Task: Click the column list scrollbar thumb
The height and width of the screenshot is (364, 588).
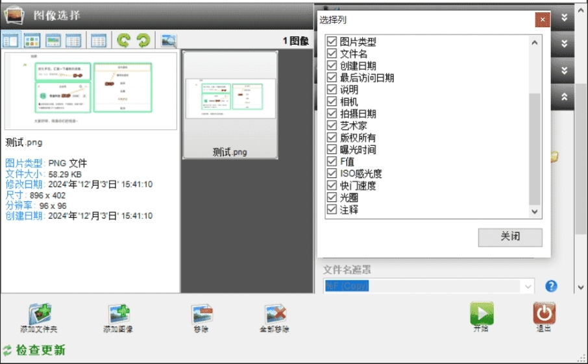Action: (535, 149)
